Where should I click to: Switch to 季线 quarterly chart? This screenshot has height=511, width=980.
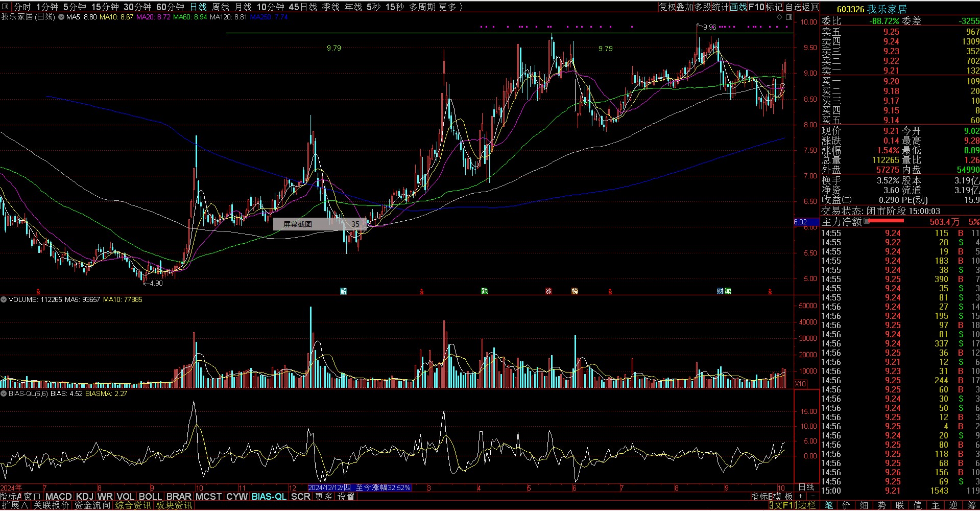330,7
